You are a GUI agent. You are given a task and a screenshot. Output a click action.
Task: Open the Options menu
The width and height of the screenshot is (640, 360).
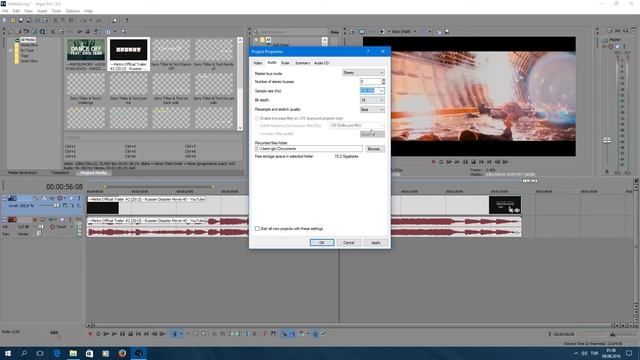pyautogui.click(x=73, y=11)
